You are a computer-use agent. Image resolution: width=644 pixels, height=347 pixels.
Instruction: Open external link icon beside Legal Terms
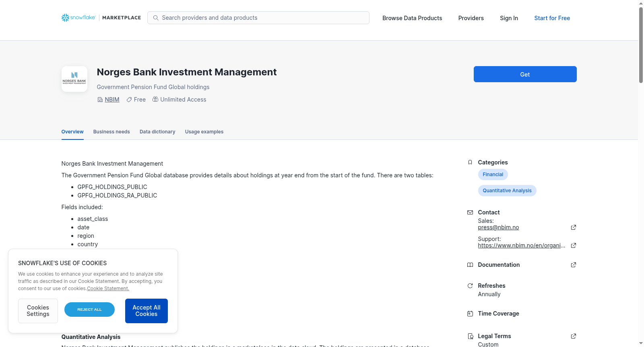click(x=574, y=336)
